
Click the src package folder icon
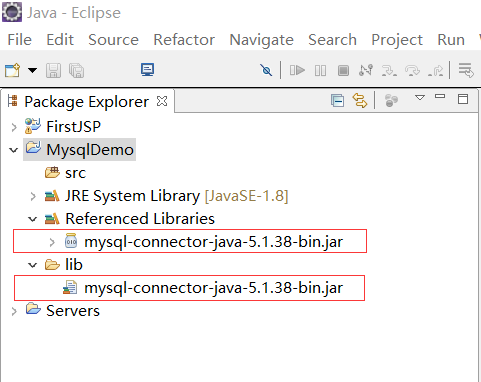(52, 173)
